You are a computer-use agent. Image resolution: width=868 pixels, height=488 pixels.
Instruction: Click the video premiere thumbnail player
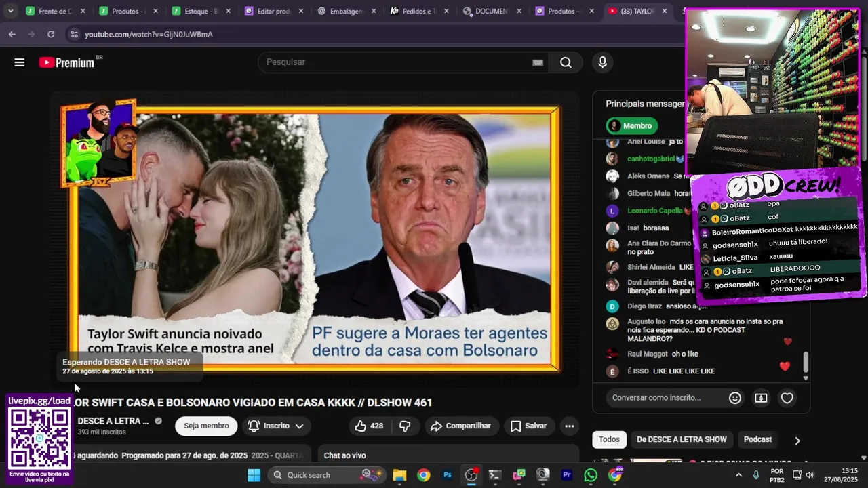[x=315, y=241]
